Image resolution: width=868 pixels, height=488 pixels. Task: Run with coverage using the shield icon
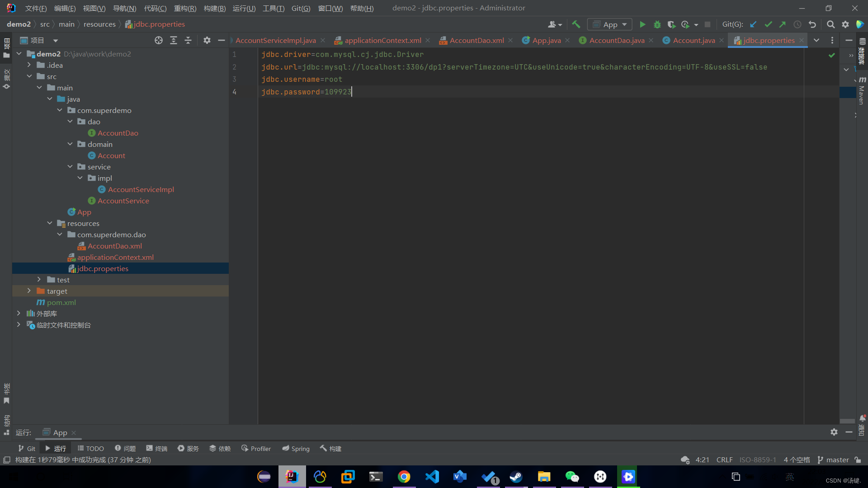671,24
